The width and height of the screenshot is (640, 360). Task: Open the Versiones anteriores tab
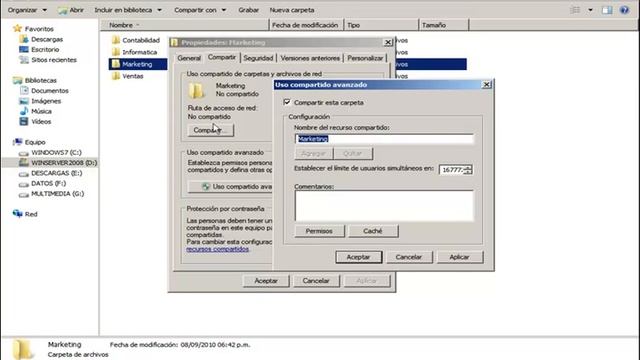point(310,58)
